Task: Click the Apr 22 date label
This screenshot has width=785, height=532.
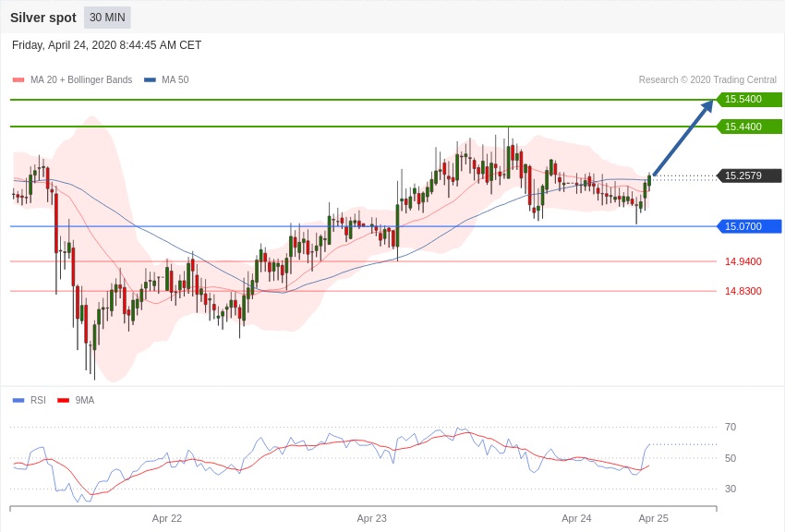Action: 167,518
